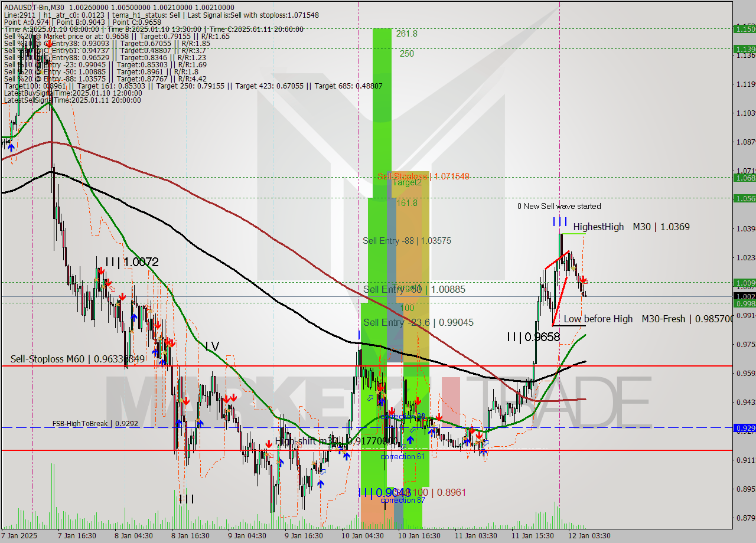The width and height of the screenshot is (756, 543).
Task: Click the 1.150 green price tag
Action: (744, 28)
